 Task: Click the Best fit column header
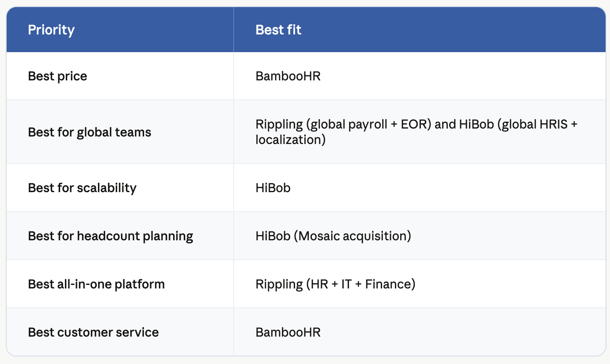pos(278,30)
